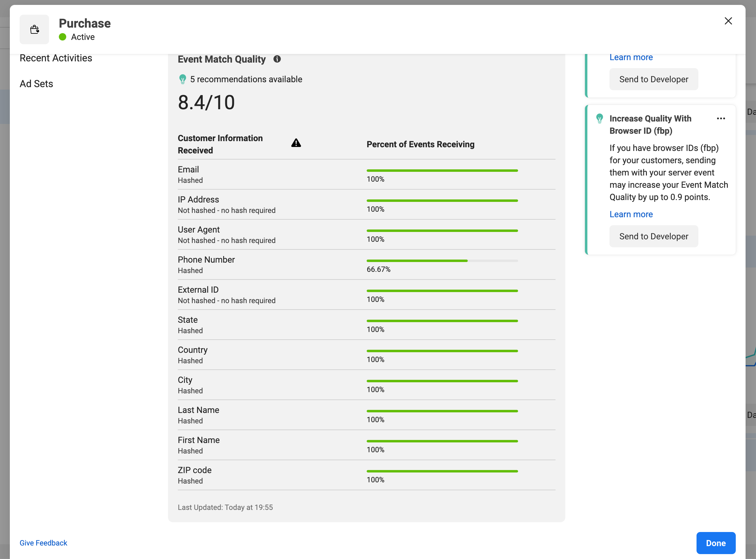Click the Percent of Events Receiving column header
Screen dimensions: 756x559
[x=421, y=145]
